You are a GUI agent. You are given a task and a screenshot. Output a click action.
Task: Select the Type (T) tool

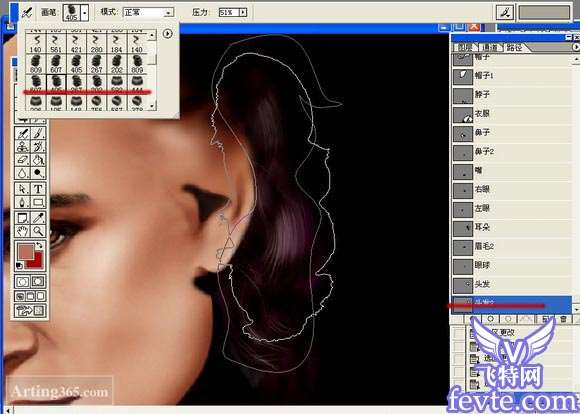coord(38,189)
